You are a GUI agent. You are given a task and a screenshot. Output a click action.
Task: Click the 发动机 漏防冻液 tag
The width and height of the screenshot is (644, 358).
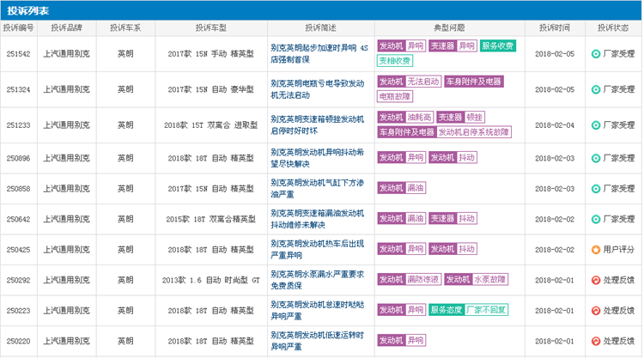click(x=410, y=280)
